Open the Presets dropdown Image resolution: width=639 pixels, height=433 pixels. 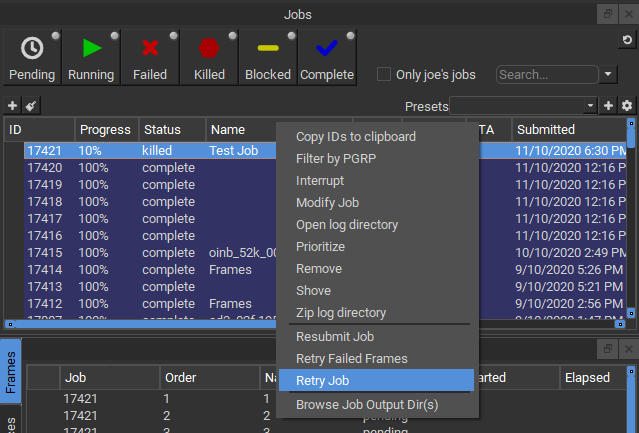523,105
